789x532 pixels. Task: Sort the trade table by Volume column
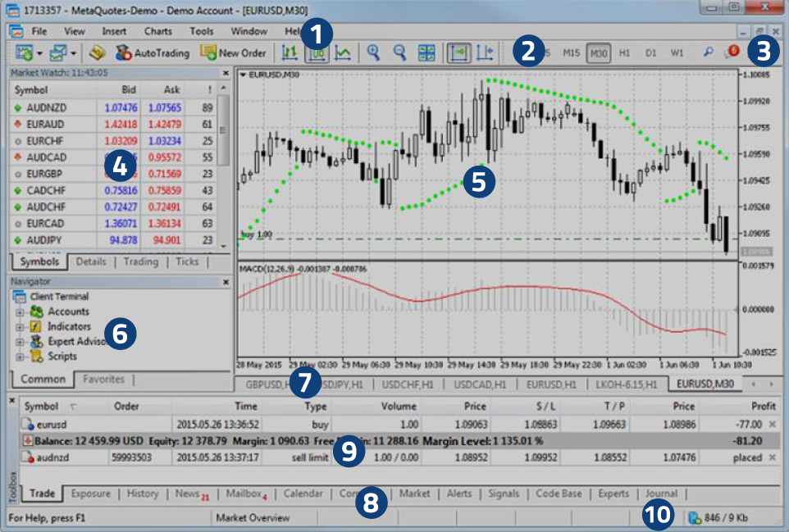click(x=399, y=407)
